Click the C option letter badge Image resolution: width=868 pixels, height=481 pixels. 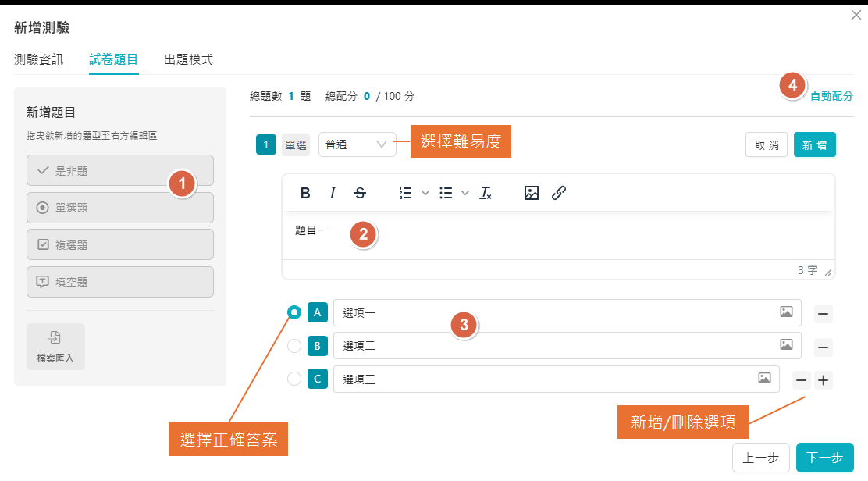(317, 379)
